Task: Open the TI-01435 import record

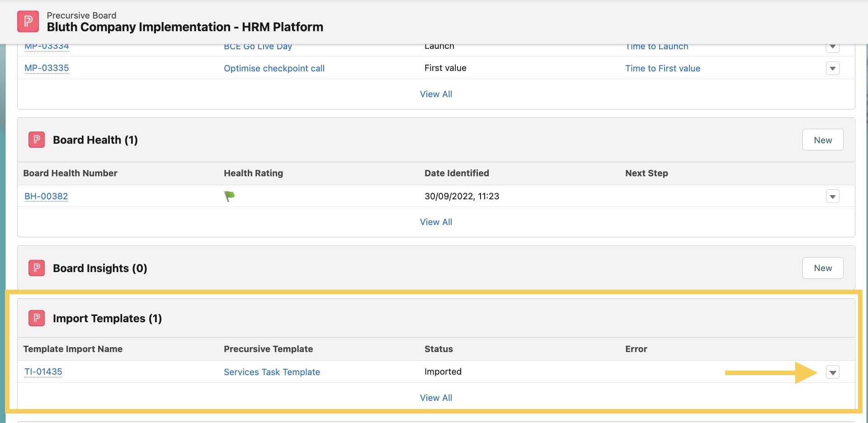Action: click(43, 371)
